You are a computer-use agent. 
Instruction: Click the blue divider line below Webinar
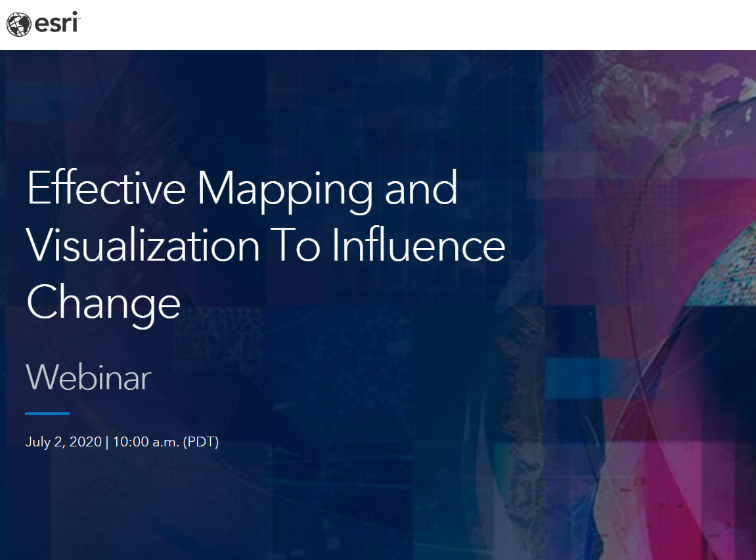(47, 414)
